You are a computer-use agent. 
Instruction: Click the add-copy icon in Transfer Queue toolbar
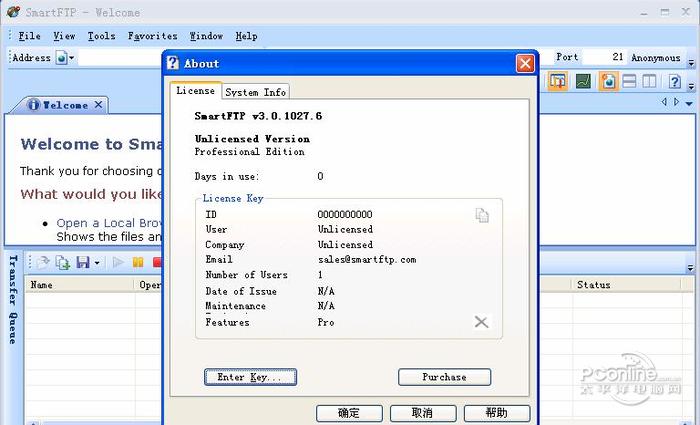point(62,262)
